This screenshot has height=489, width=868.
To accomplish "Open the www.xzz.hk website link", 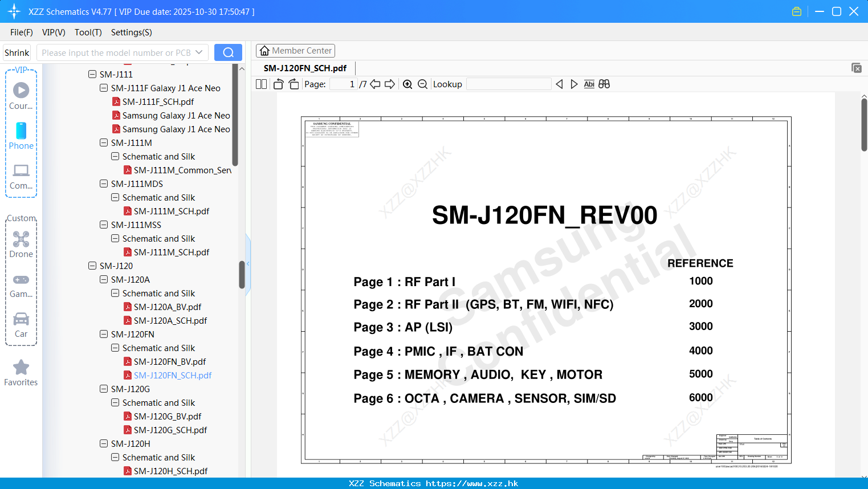I will point(472,483).
